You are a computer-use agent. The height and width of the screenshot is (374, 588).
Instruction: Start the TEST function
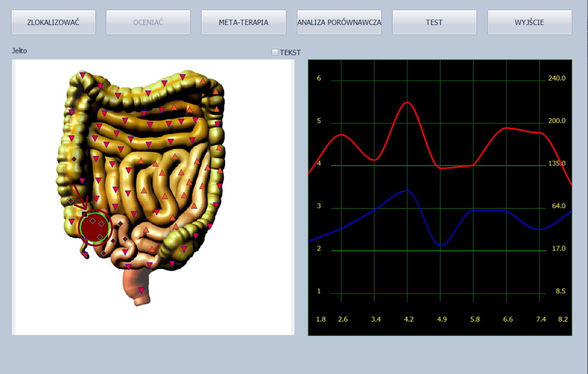coord(434,22)
